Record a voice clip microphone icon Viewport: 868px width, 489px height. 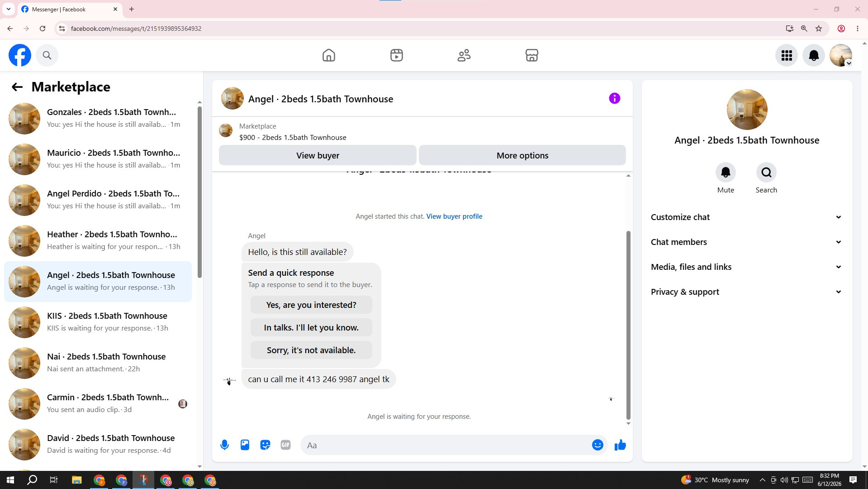[224, 445]
